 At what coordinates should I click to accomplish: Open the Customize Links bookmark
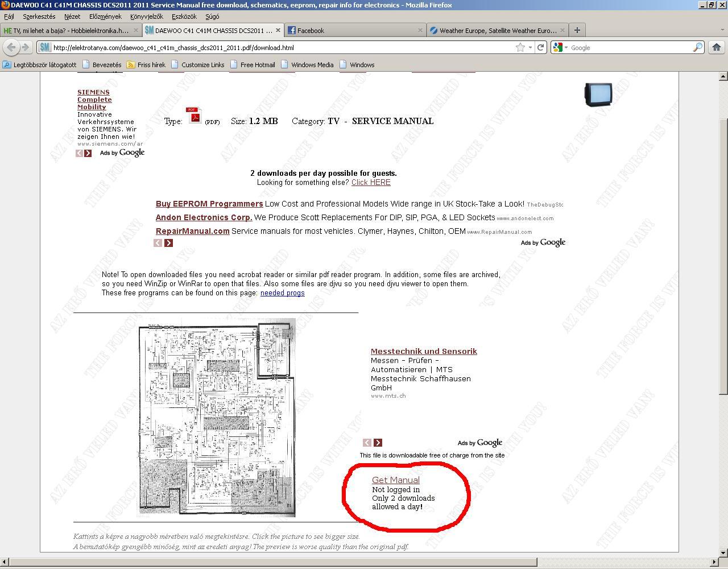coord(197,65)
